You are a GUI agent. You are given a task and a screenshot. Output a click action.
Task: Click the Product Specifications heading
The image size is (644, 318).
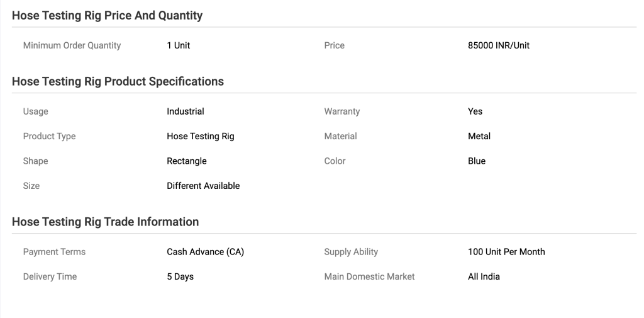tap(118, 81)
